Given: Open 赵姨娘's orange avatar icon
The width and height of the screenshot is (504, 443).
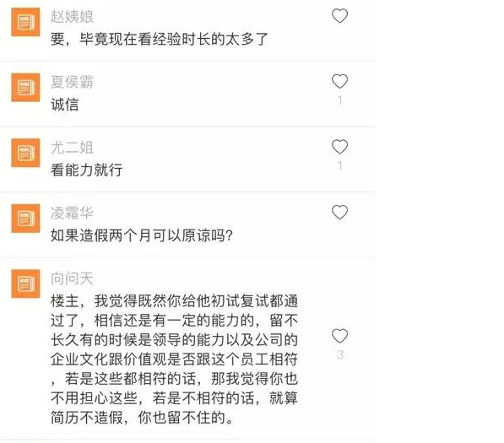Looking at the screenshot, I should 25,22.
